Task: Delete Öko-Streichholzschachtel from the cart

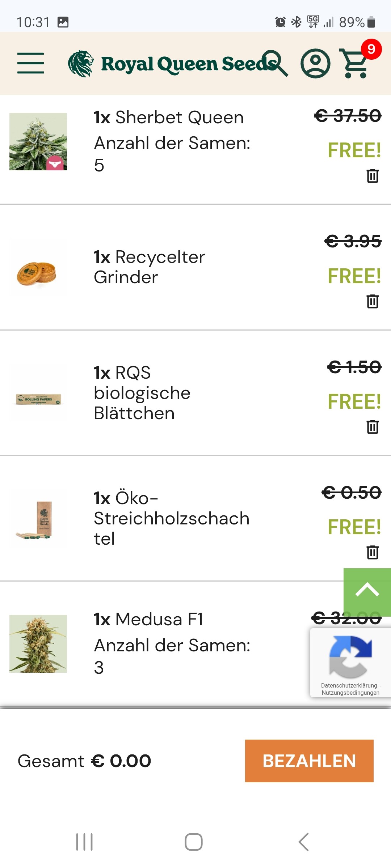Action: pos(373,552)
